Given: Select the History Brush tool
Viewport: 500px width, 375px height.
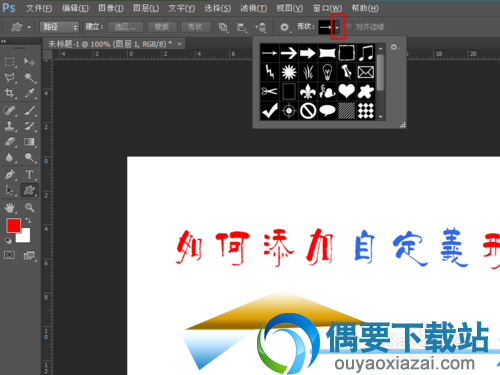Looking at the screenshot, I should coord(29,126).
